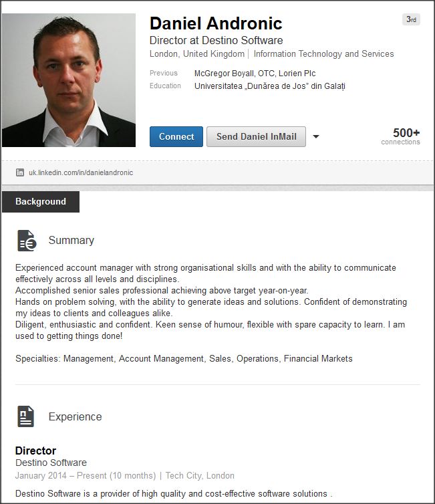
Task: Click the London, United Kingdom location
Action: (197, 54)
